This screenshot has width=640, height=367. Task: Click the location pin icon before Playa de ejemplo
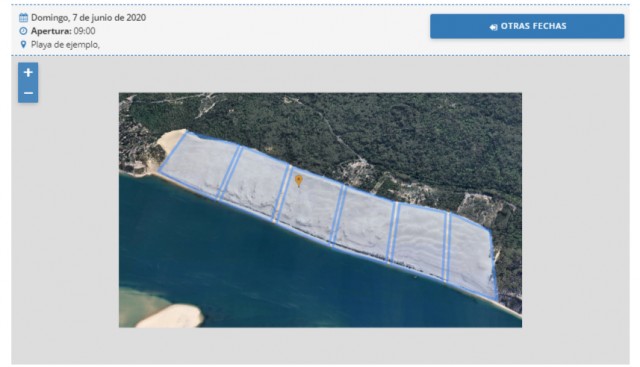click(x=23, y=44)
